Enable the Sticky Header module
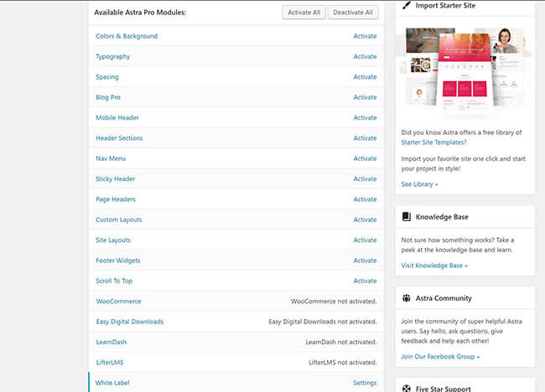This screenshot has width=545, height=392. (365, 179)
